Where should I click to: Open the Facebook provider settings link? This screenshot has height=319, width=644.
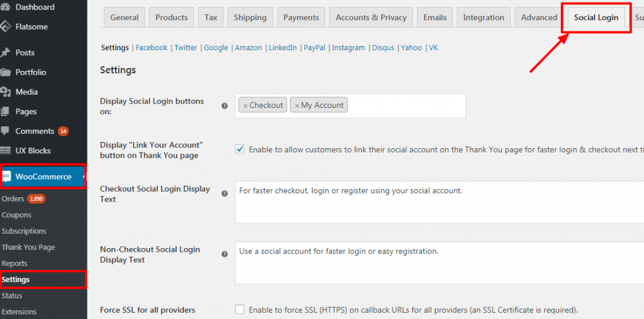[152, 48]
